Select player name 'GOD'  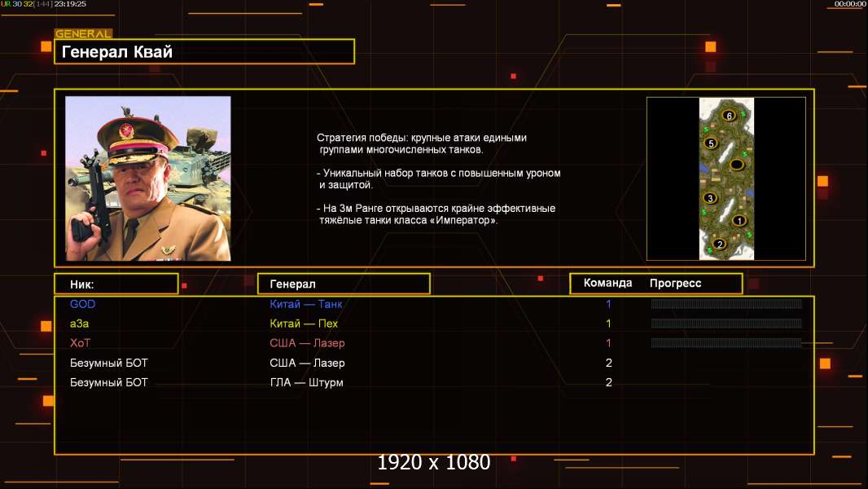(82, 303)
